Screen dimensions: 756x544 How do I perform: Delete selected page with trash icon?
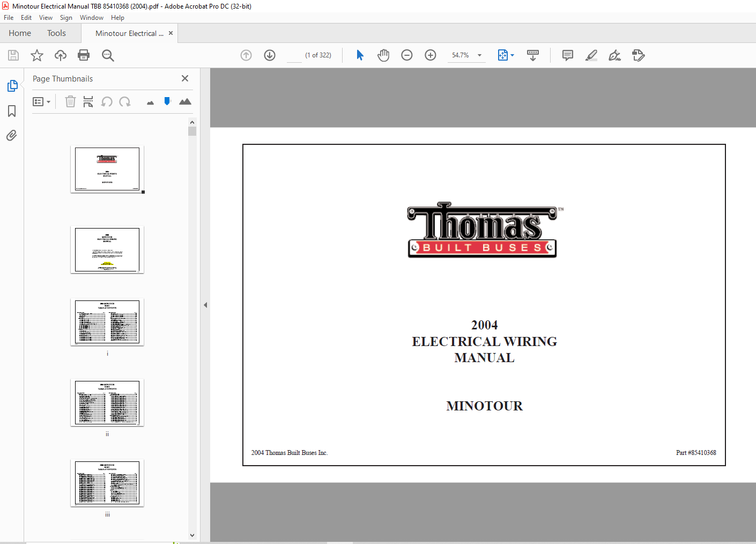coord(70,101)
